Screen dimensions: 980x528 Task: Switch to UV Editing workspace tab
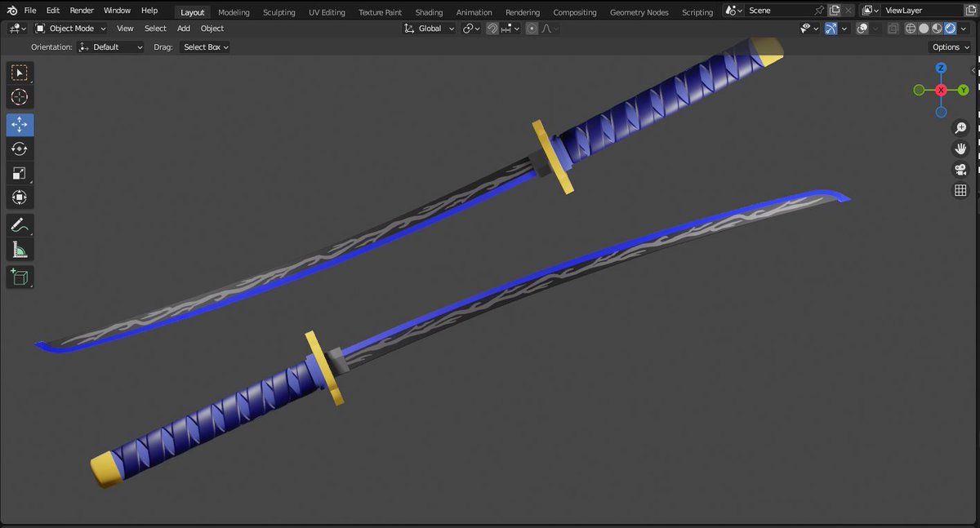[327, 12]
